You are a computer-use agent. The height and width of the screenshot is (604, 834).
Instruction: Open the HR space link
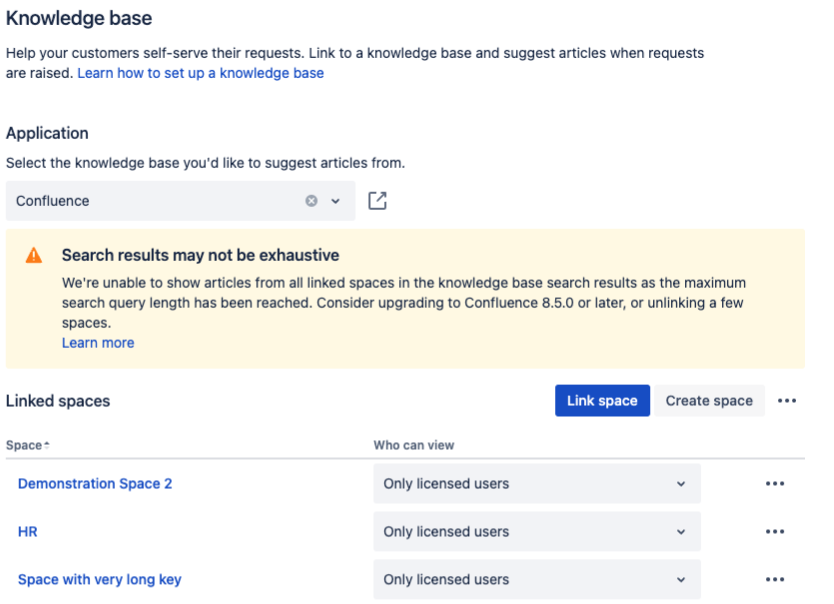[x=28, y=532]
